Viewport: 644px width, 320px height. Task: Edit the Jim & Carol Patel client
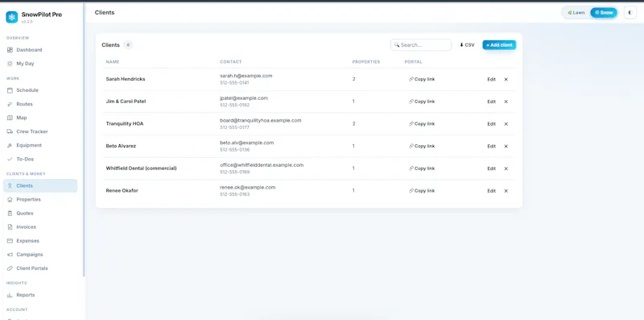491,102
